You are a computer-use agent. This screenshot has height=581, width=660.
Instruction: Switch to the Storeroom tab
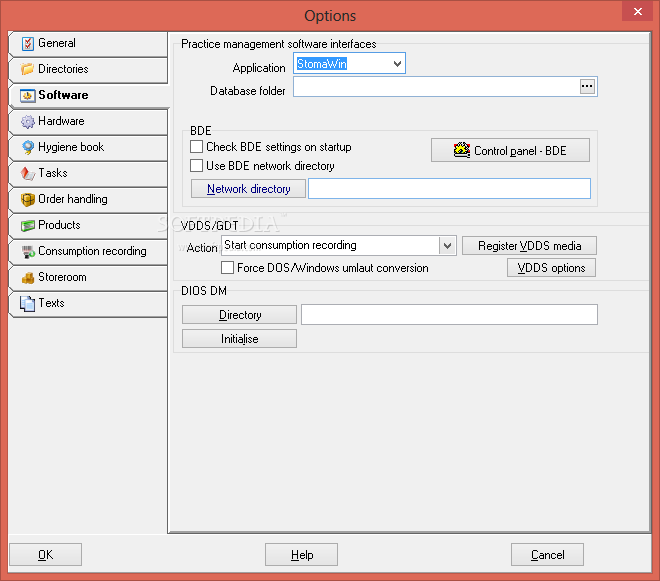(88, 277)
